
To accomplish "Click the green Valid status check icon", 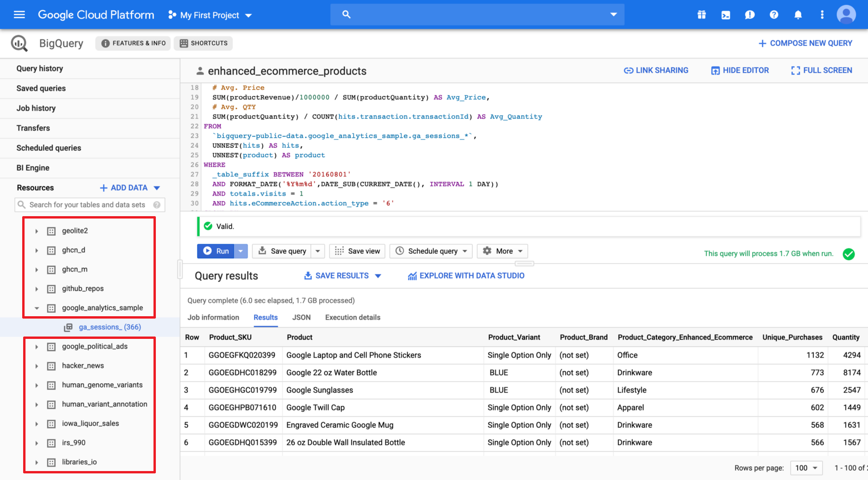I will (208, 226).
